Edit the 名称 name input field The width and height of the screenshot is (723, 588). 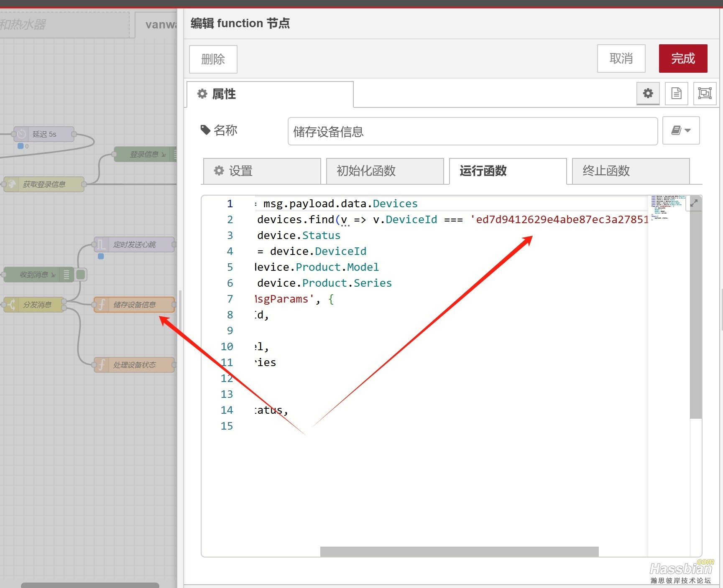(x=473, y=131)
